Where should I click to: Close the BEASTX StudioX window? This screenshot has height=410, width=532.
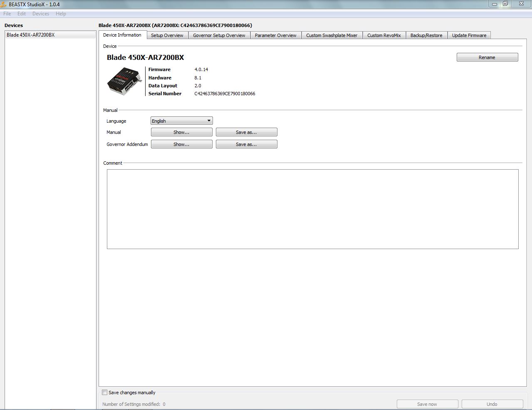pos(521,4)
